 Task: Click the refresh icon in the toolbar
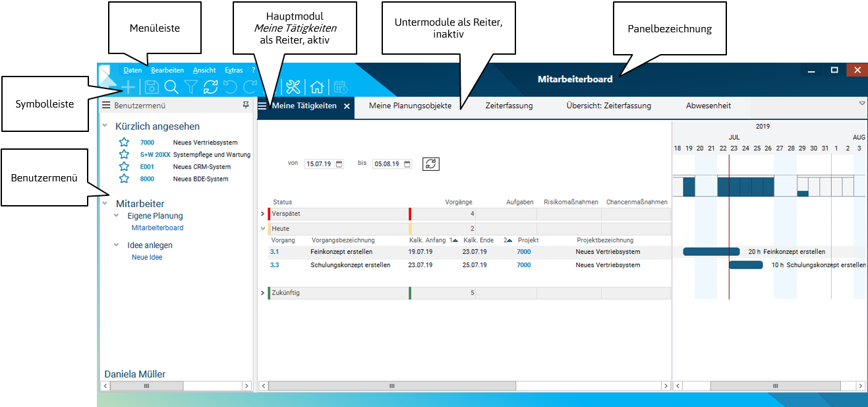coord(210,86)
